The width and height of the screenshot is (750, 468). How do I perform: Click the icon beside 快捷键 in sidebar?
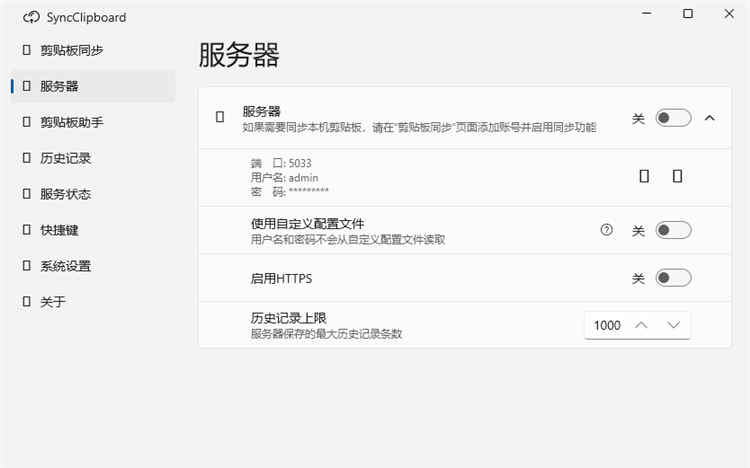pos(27,230)
